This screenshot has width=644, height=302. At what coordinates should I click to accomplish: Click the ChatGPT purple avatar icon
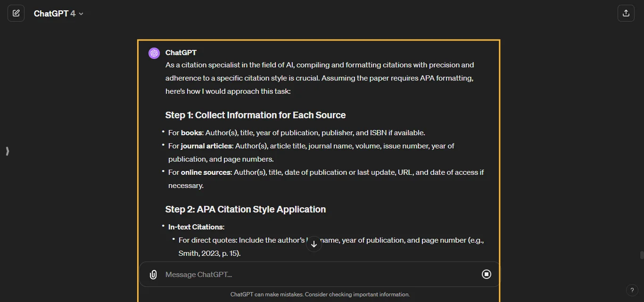[x=154, y=53]
